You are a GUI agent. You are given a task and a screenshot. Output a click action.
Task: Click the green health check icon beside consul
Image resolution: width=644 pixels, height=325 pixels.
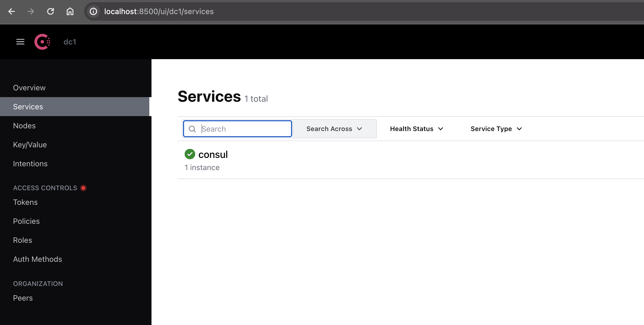[x=190, y=154]
